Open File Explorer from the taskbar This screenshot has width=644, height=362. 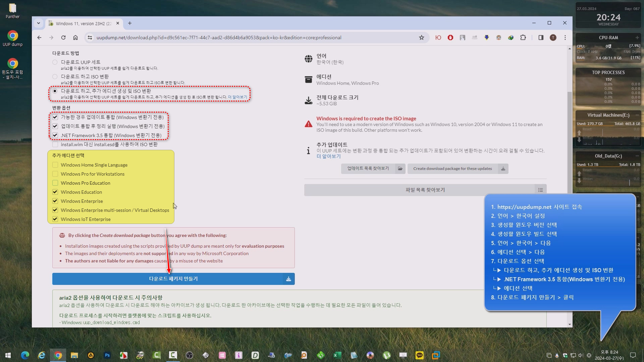point(74,355)
